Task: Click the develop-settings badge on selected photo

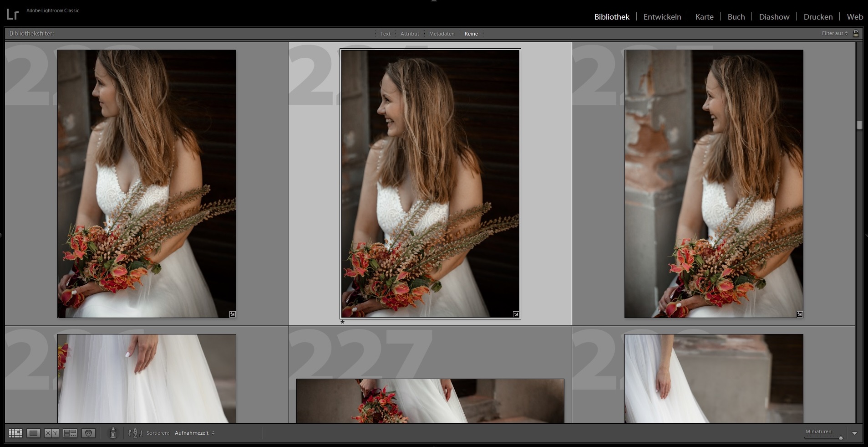Action: (516, 314)
